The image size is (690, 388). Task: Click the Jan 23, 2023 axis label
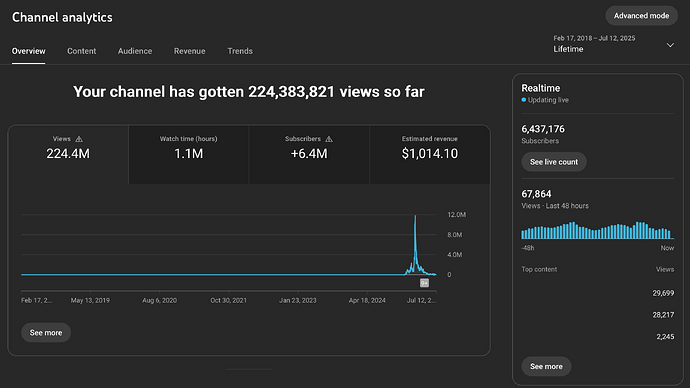click(297, 300)
